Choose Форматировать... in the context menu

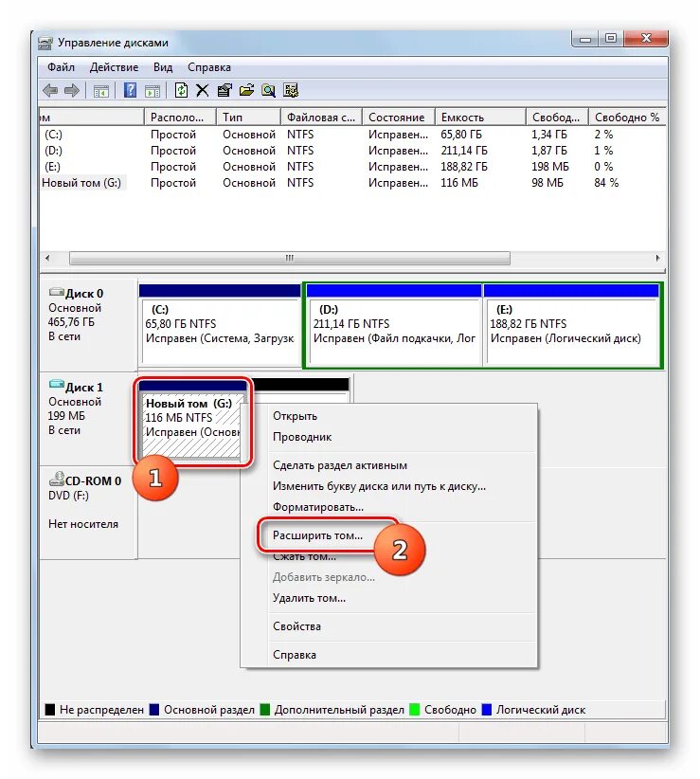(x=388, y=507)
